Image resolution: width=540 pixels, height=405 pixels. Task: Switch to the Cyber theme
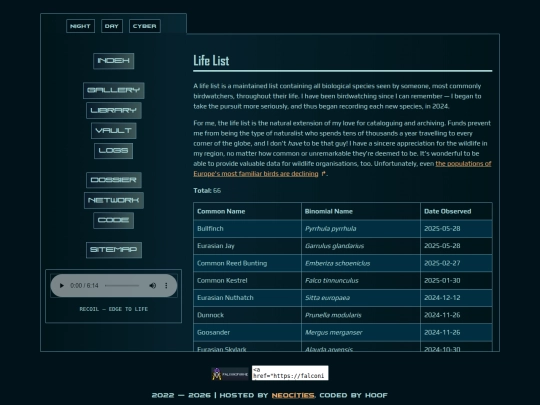[145, 26]
